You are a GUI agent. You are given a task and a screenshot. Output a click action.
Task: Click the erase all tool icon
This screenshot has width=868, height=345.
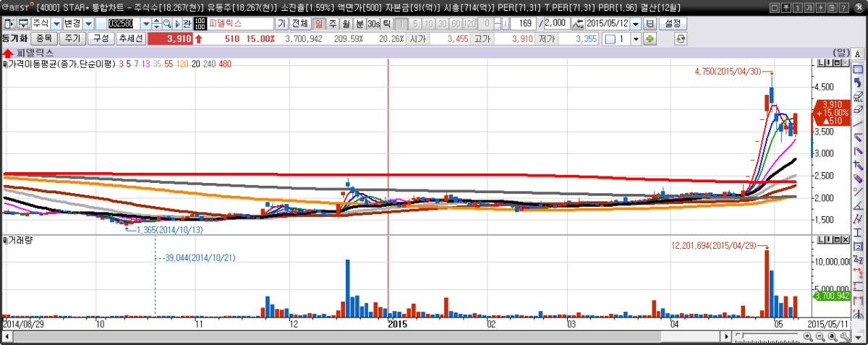tap(858, 96)
